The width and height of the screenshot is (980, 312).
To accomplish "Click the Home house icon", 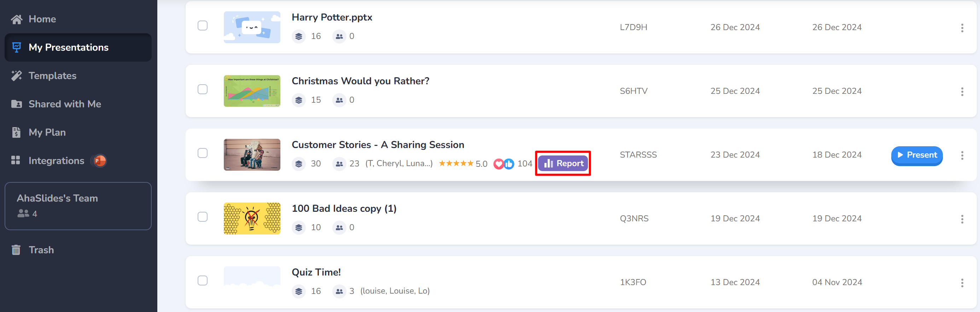I will (16, 19).
